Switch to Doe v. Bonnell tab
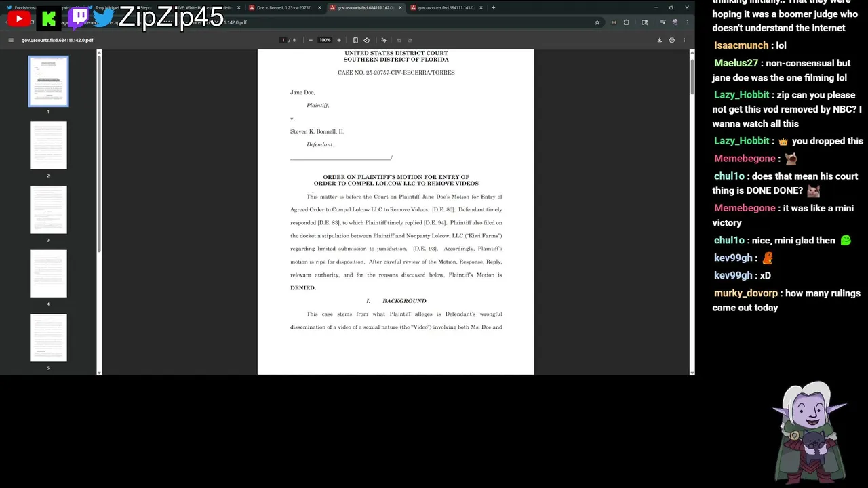 283,7
